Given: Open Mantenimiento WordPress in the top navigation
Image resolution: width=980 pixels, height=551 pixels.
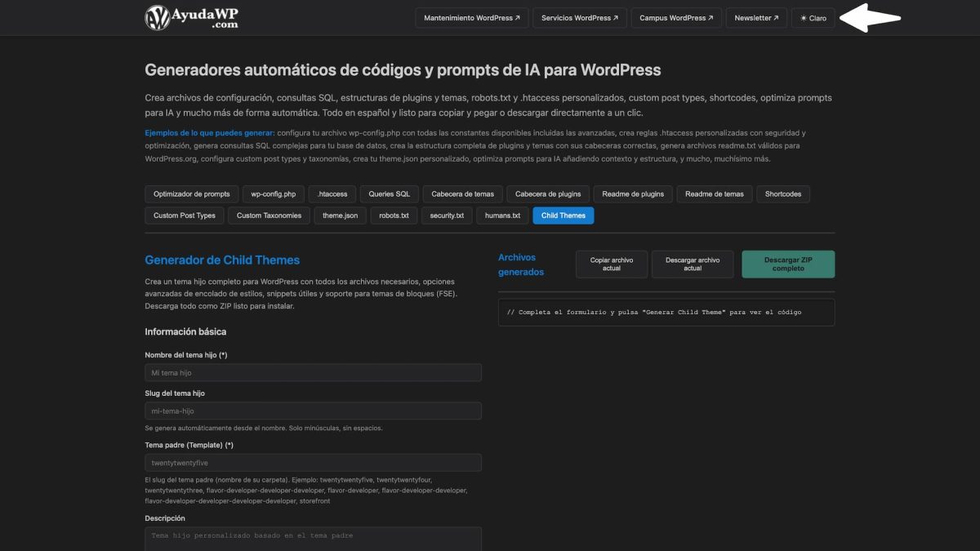Looking at the screenshot, I should (x=471, y=16).
